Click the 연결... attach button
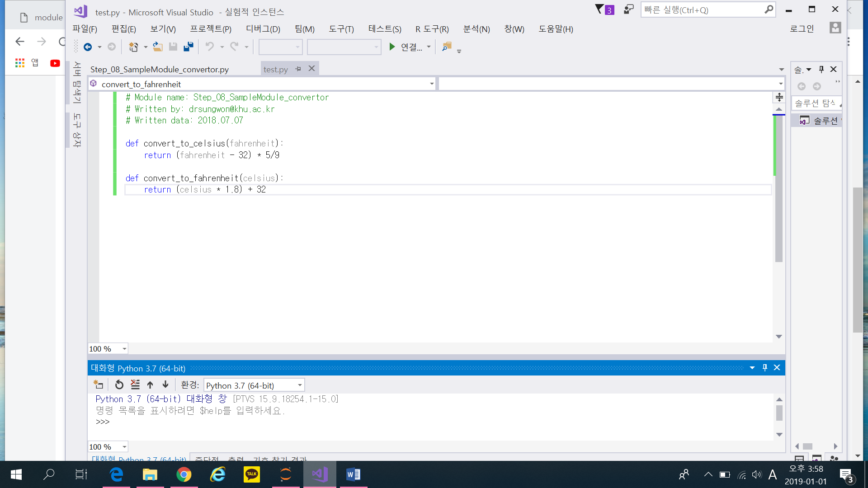The image size is (868, 488). [406, 47]
